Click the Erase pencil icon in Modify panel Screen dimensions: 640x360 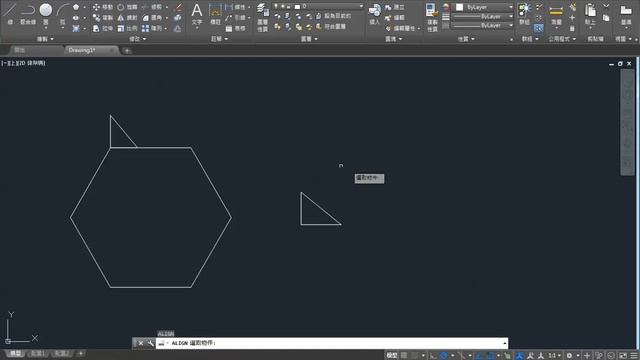(178, 7)
